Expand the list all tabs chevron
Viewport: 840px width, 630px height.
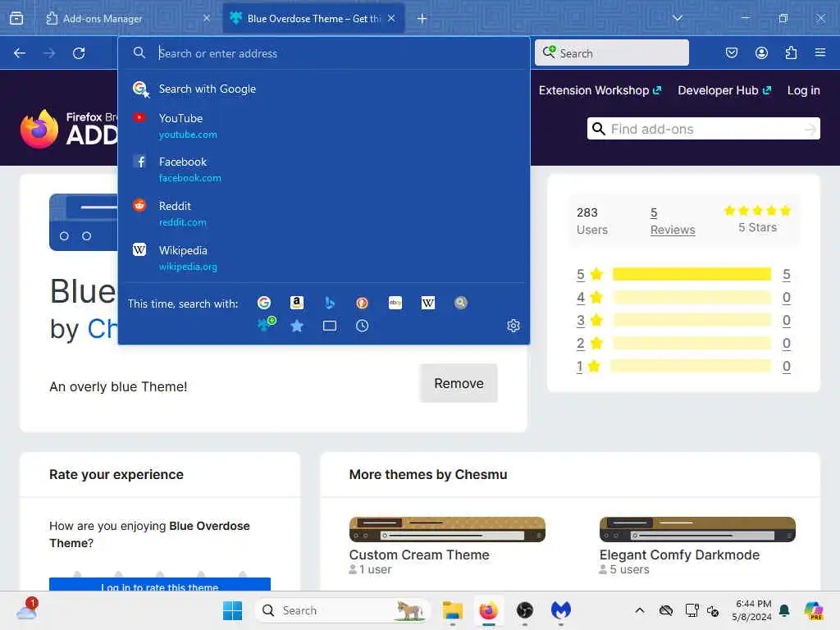click(678, 18)
